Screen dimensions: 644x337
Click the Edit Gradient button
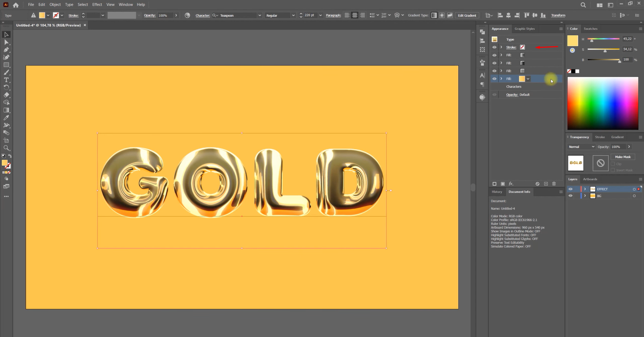click(x=467, y=15)
